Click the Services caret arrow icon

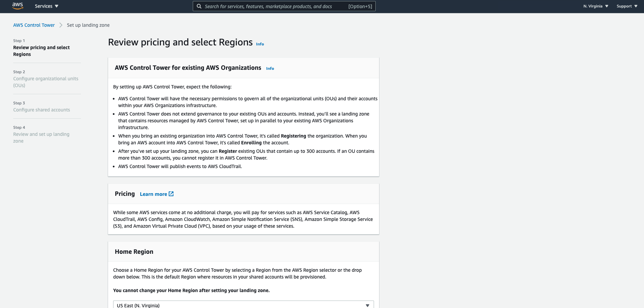(57, 6)
